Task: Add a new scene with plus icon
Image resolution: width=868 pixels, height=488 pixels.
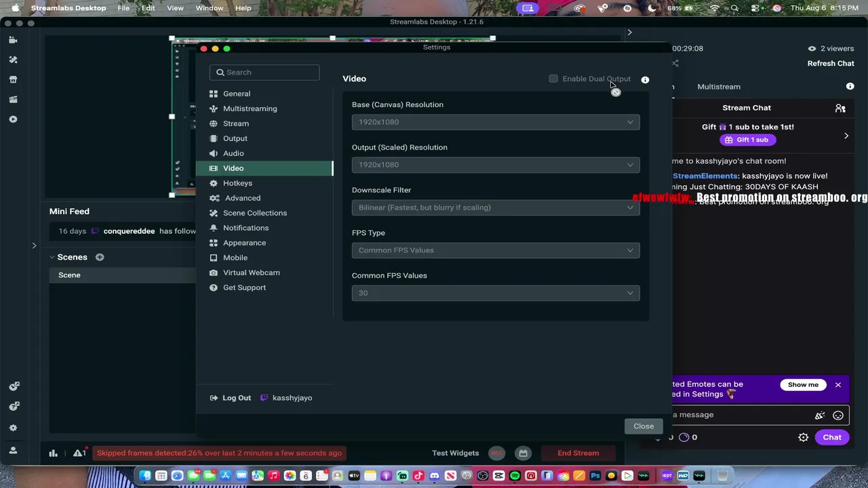Action: pos(100,257)
